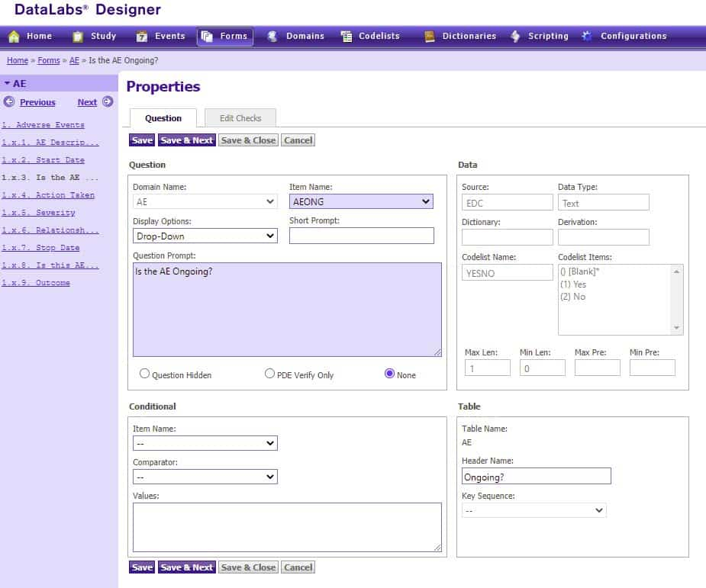Image resolution: width=706 pixels, height=588 pixels.
Task: Open the Codelists menu item
Action: click(379, 36)
